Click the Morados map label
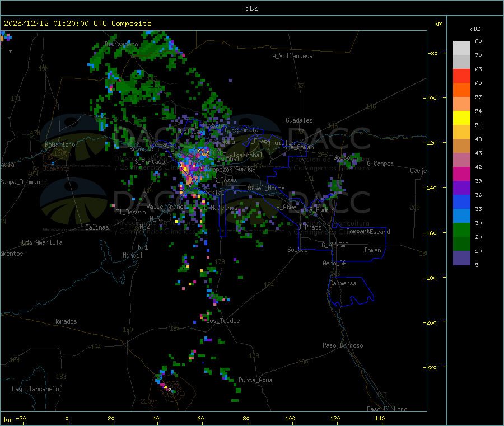The height and width of the screenshot is (426, 504). click(65, 321)
